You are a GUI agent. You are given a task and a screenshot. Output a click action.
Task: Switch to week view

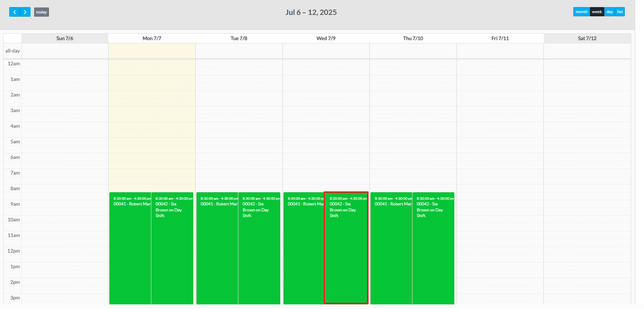pos(597,12)
